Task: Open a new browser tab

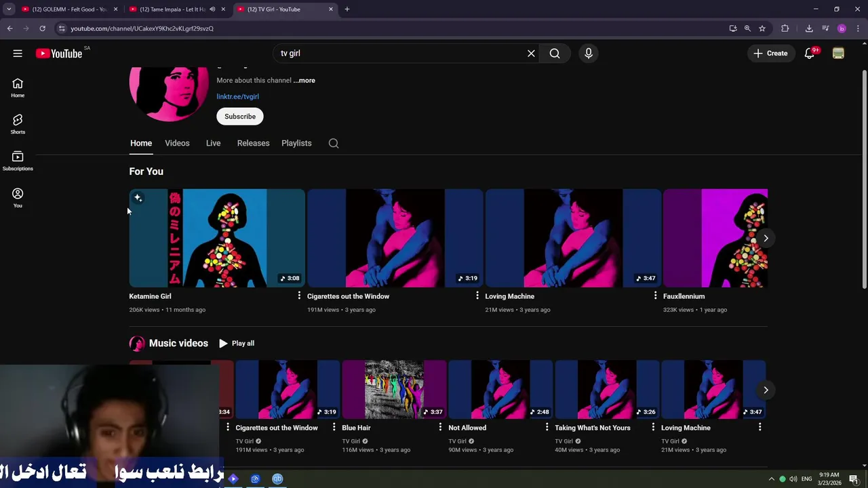Action: click(347, 9)
